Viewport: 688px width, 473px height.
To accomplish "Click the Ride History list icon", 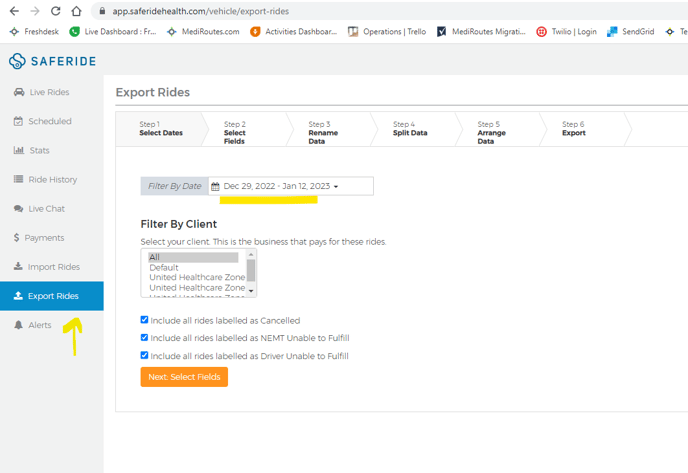I will point(19,180).
